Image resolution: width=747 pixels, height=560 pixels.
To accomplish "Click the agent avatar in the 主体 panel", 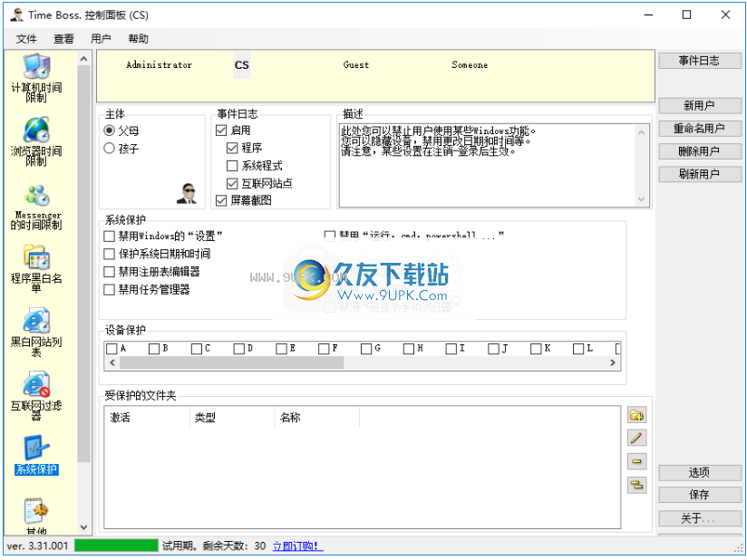I will (186, 193).
